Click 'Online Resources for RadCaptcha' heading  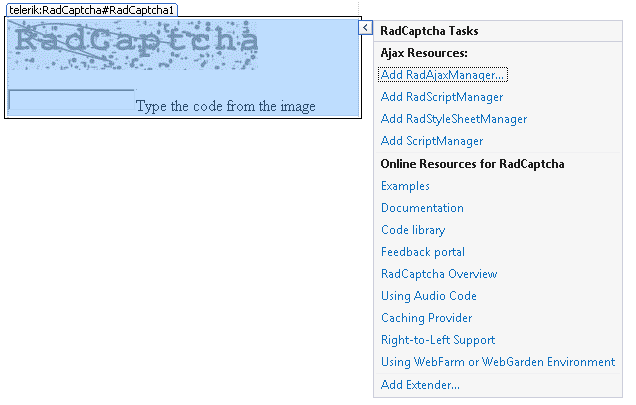click(x=472, y=164)
